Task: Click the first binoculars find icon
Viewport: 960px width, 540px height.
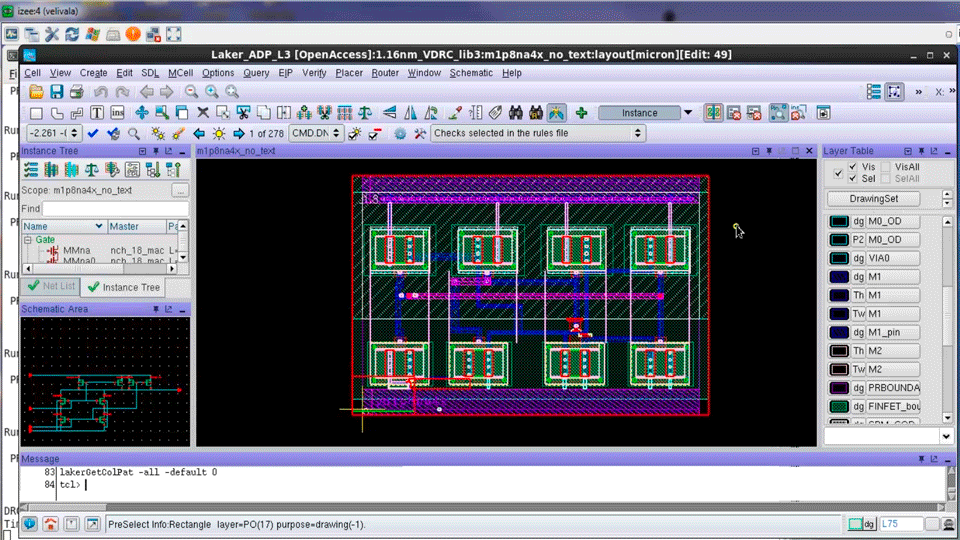Action: pos(516,113)
